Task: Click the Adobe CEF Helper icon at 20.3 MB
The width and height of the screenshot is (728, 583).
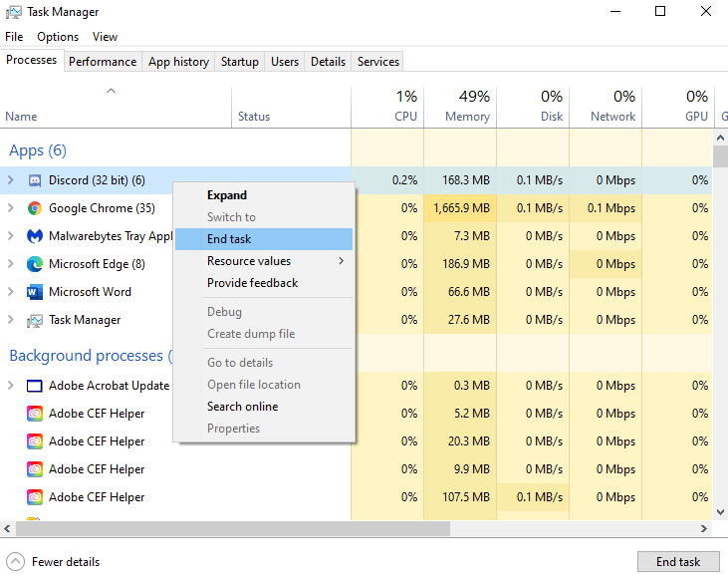Action: [x=35, y=441]
